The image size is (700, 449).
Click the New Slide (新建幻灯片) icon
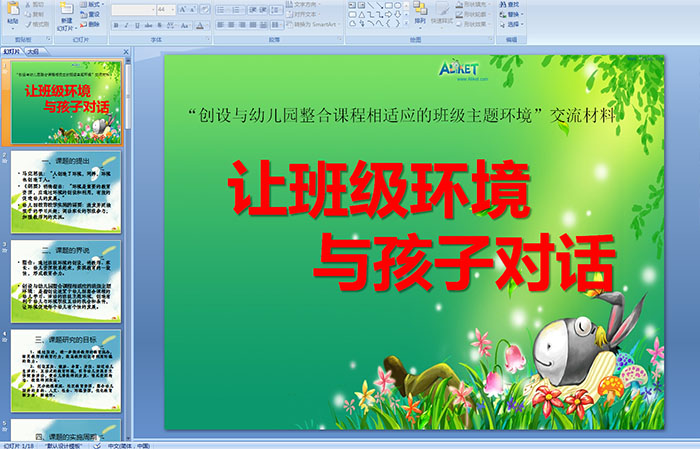click(x=67, y=9)
